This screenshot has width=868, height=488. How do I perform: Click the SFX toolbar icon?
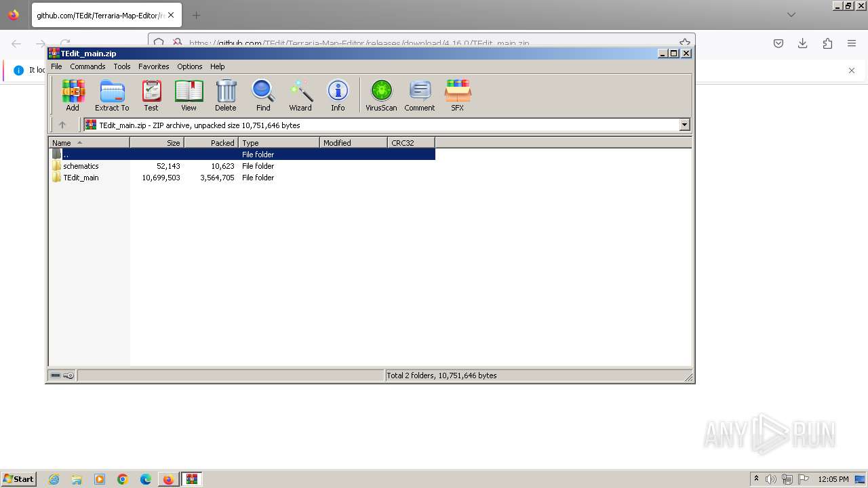coord(458,95)
